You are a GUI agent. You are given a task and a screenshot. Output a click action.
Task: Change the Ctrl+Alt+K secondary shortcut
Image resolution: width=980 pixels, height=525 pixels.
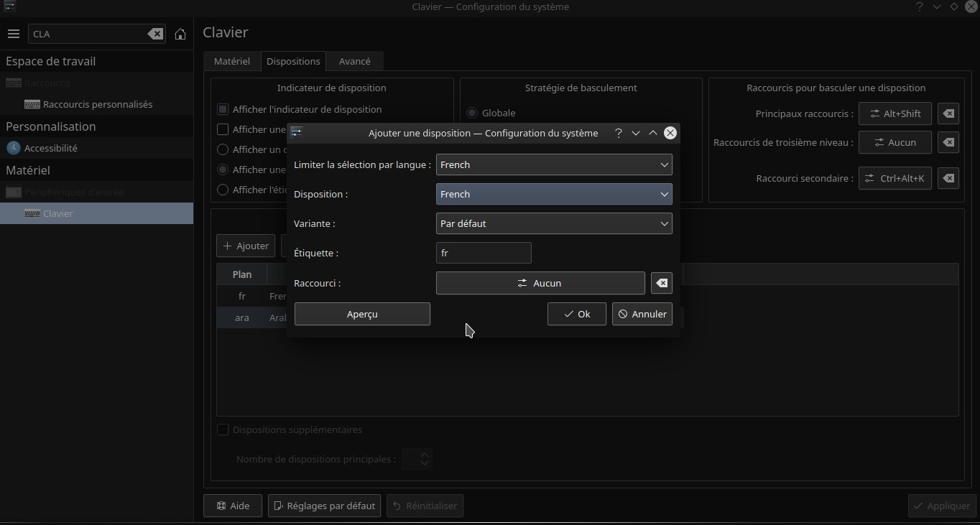pyautogui.click(x=895, y=178)
